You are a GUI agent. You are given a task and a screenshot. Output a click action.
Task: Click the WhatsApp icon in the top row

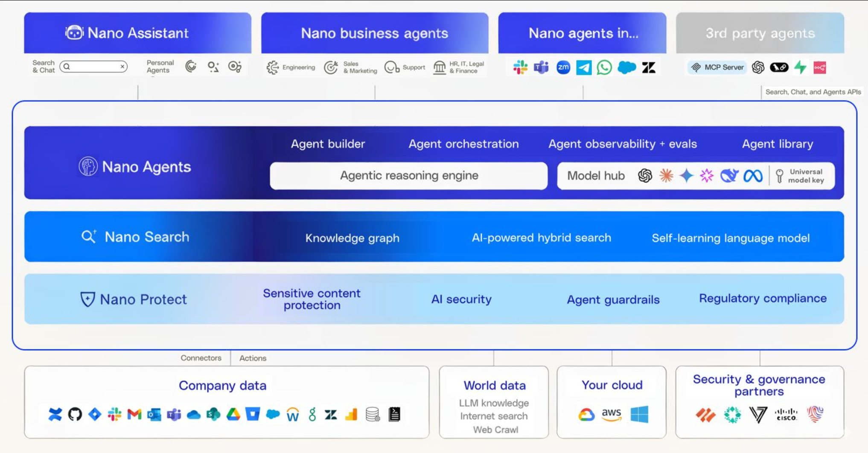point(604,67)
